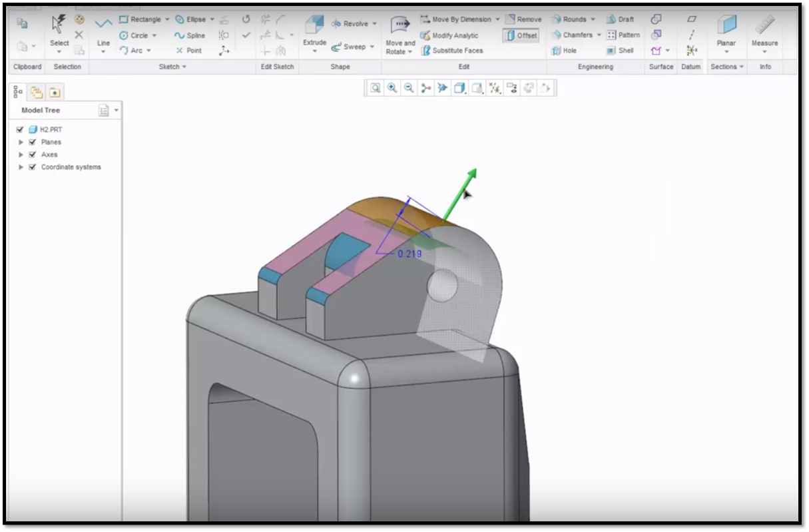Choose the Spline sketch tool
This screenshot has height=532, width=809.
190,35
